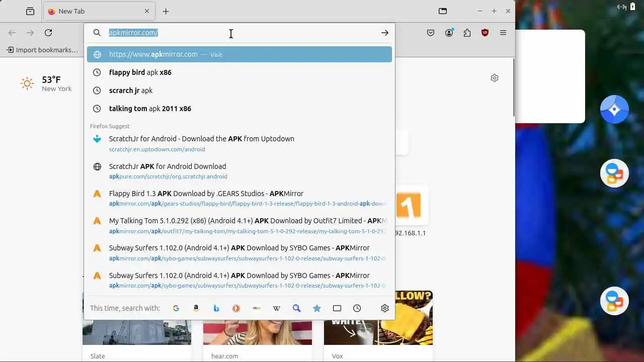Image resolution: width=644 pixels, height=362 pixels.
Task: Open search settings gear in the suggestion footer
Action: 385,308
